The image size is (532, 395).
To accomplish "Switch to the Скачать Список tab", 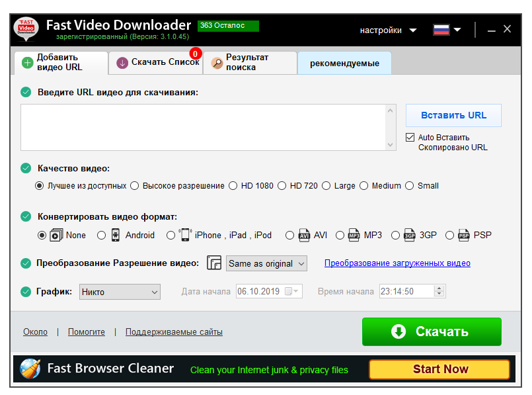I will click(x=156, y=63).
